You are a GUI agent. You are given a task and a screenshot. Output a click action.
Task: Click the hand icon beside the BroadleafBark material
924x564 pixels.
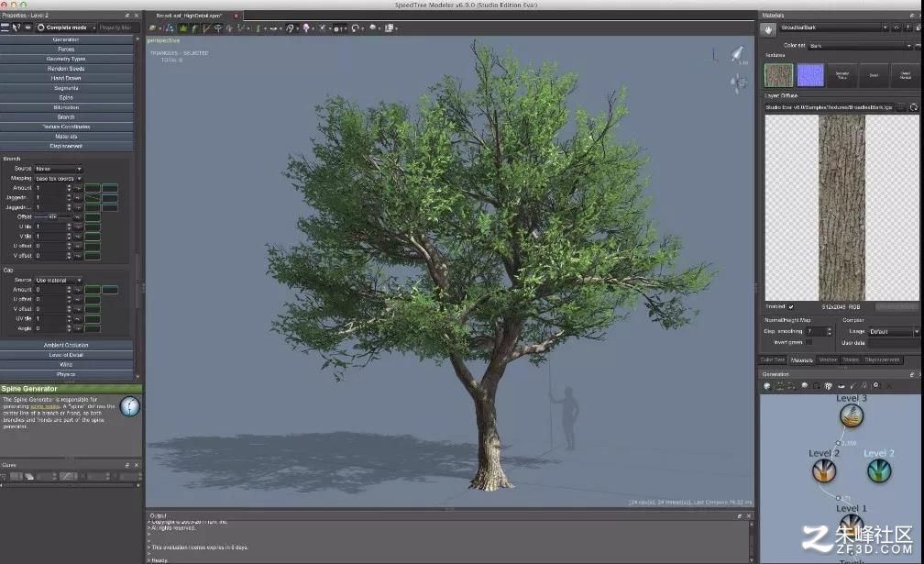click(x=768, y=28)
